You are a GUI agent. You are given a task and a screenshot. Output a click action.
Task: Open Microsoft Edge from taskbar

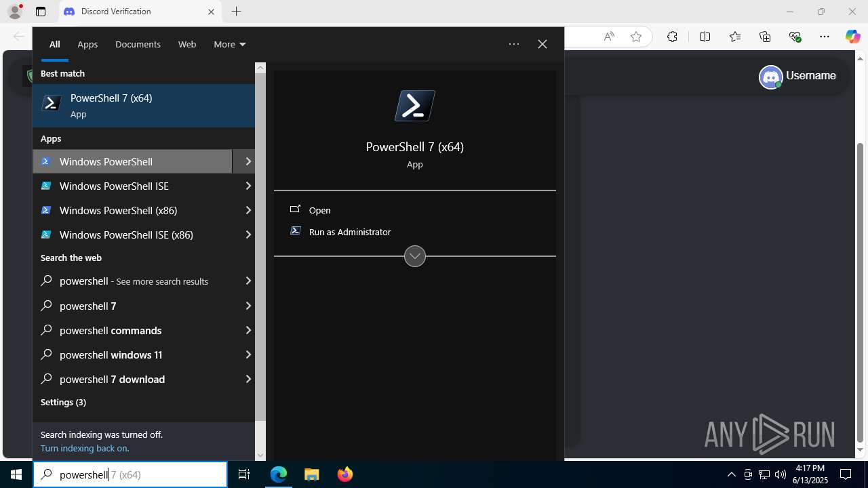click(279, 474)
